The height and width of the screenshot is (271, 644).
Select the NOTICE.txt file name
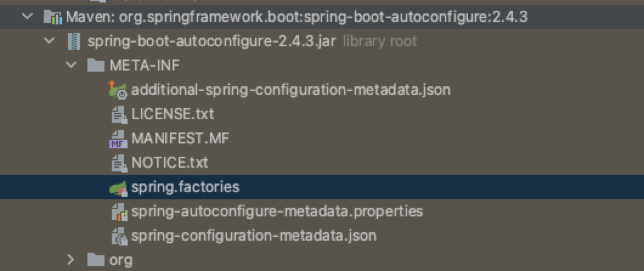pos(170,163)
